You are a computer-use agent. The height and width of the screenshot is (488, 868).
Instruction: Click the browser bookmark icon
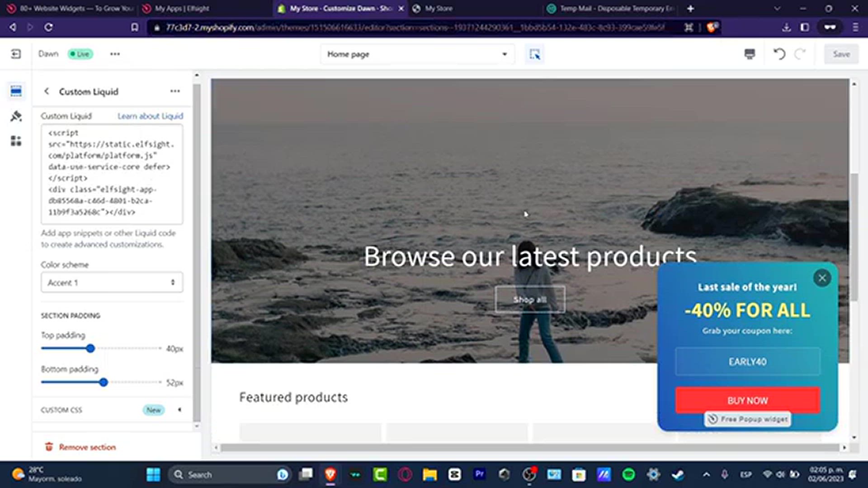pos(134,27)
